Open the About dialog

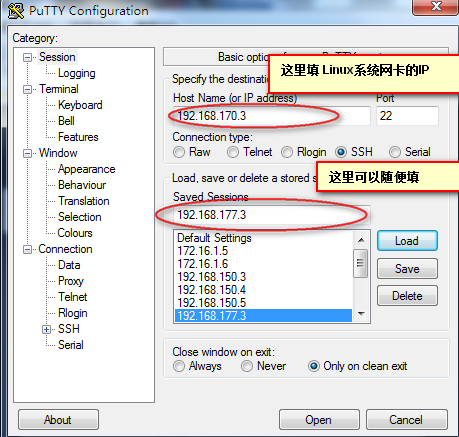58,420
